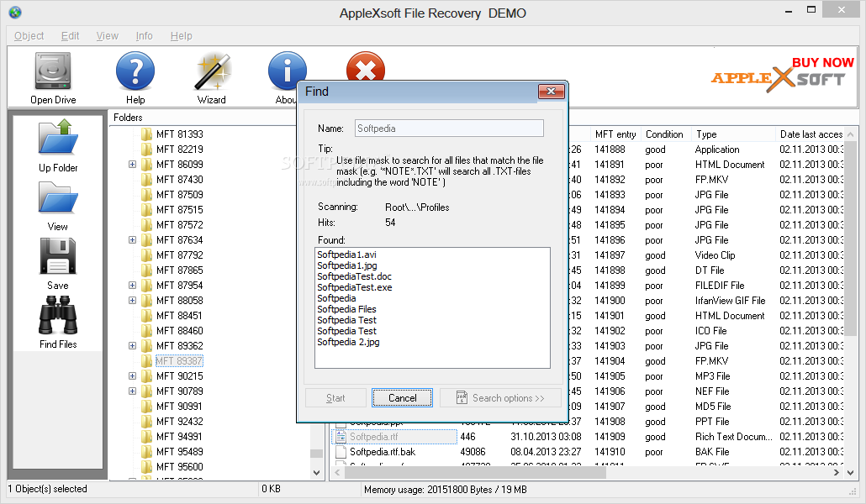This screenshot has width=866, height=504.
Task: Open the Help question mark icon
Action: click(x=135, y=71)
